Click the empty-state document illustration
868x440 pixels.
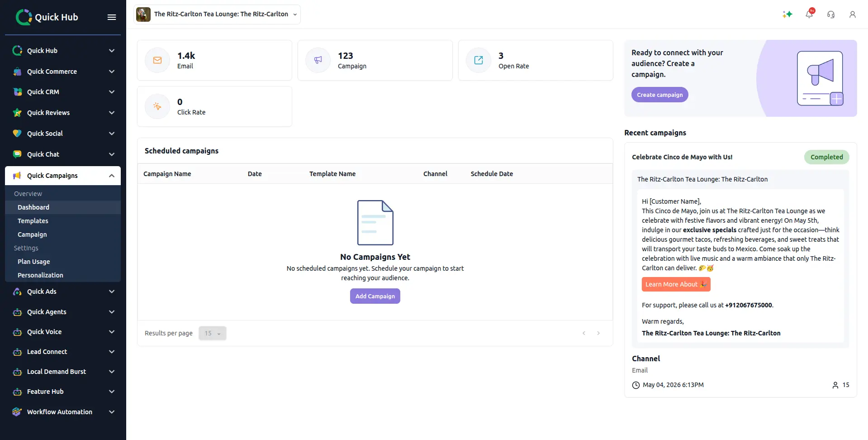pos(375,223)
